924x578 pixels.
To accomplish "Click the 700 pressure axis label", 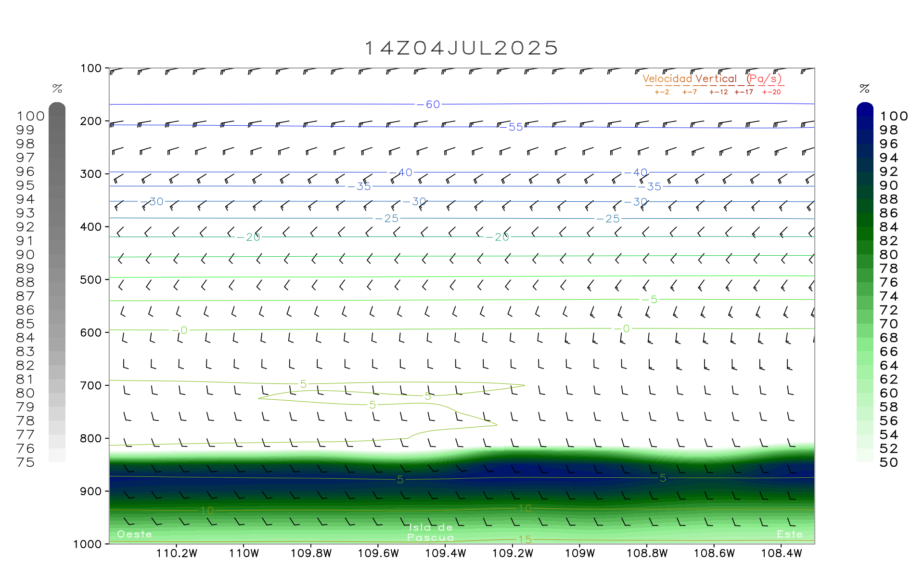I will 91,386.
